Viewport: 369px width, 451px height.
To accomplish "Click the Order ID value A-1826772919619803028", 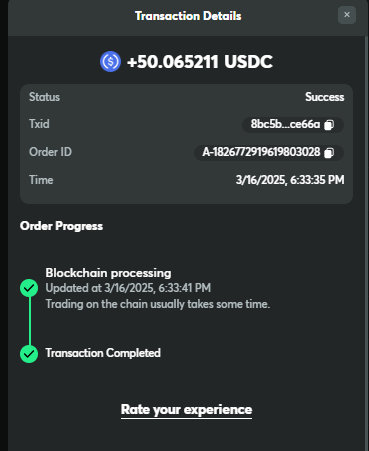I will click(x=261, y=152).
